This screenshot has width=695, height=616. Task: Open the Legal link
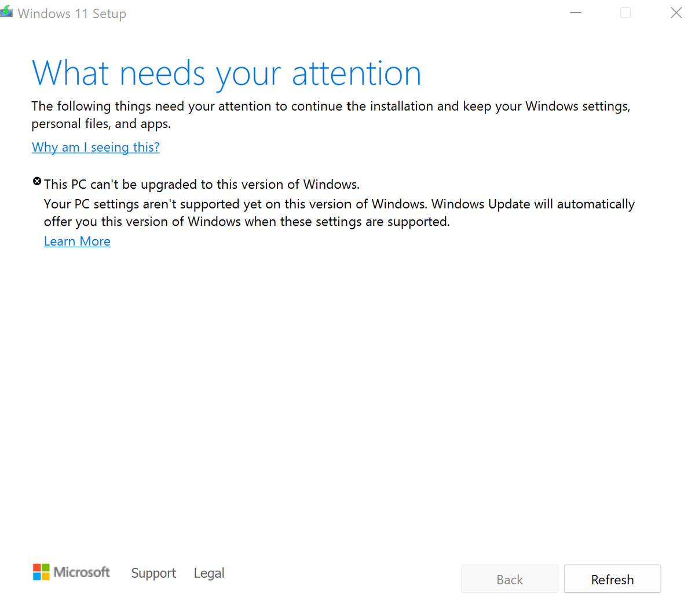click(x=209, y=573)
